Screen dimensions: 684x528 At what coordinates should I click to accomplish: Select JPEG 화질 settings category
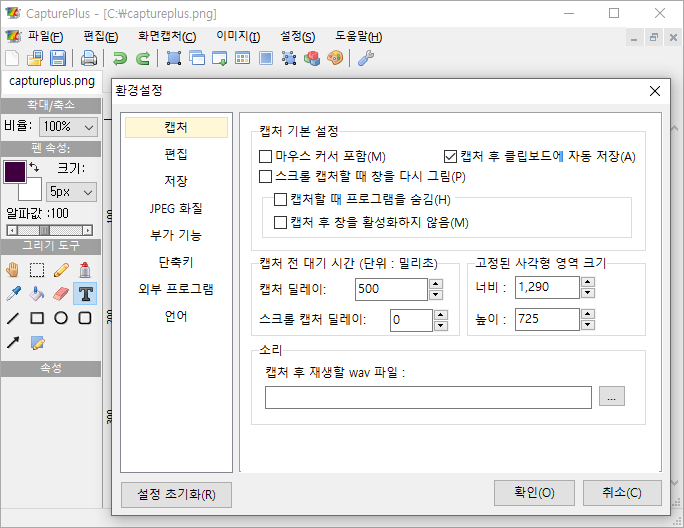click(176, 209)
